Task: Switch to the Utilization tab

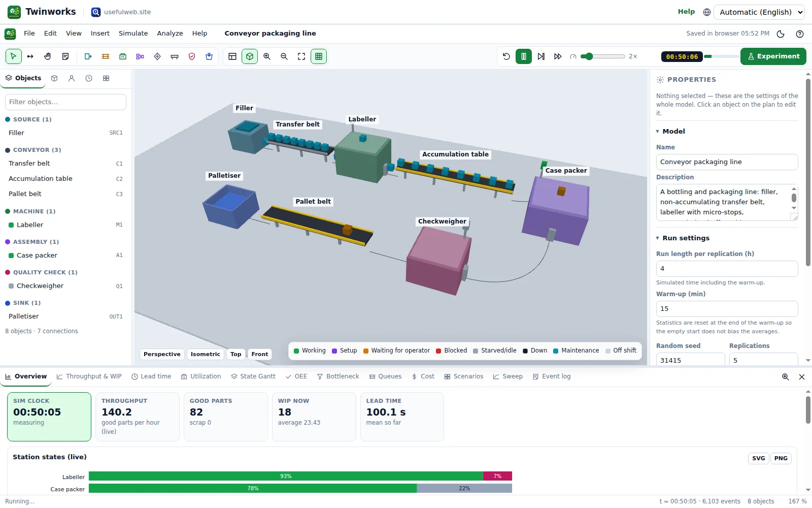Action: pyautogui.click(x=201, y=376)
